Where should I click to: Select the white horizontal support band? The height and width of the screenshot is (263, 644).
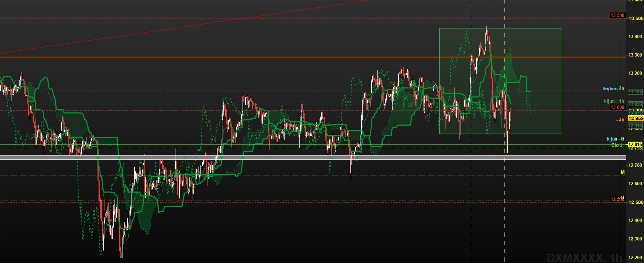312,158
